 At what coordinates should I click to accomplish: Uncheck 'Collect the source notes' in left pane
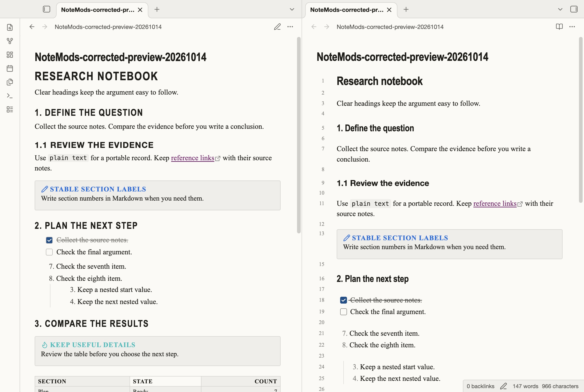49,240
